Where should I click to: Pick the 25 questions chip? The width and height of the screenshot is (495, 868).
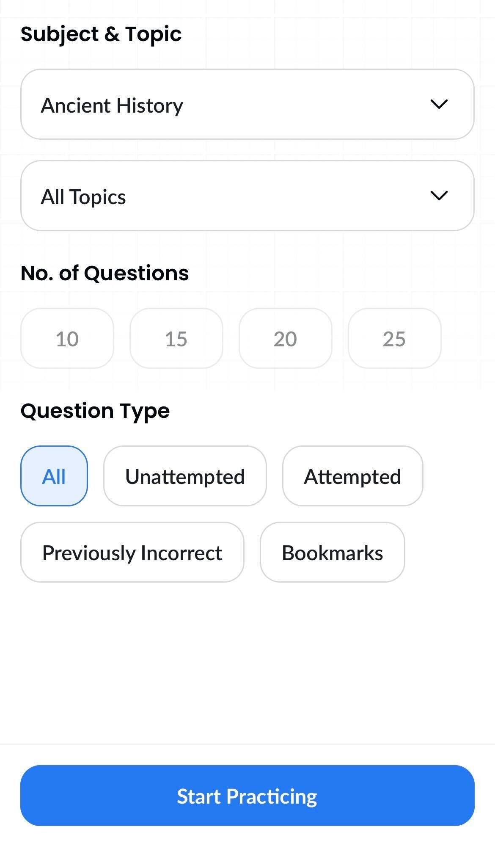point(394,339)
